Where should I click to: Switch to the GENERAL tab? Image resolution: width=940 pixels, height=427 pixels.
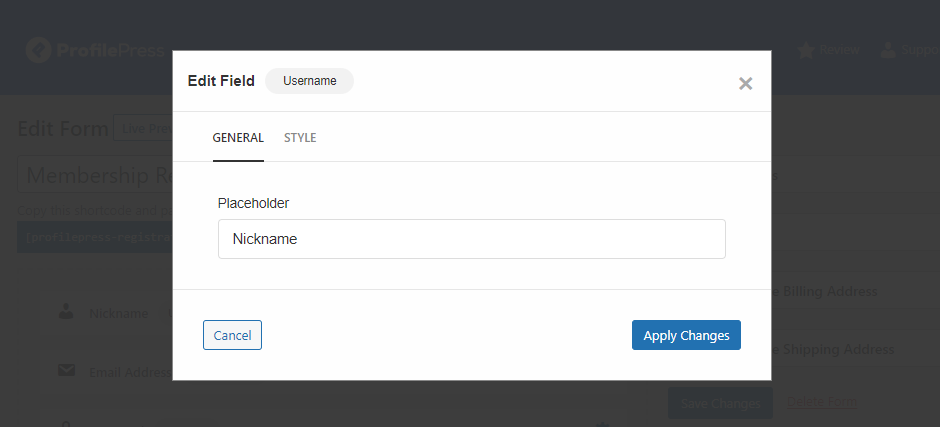[x=238, y=138]
